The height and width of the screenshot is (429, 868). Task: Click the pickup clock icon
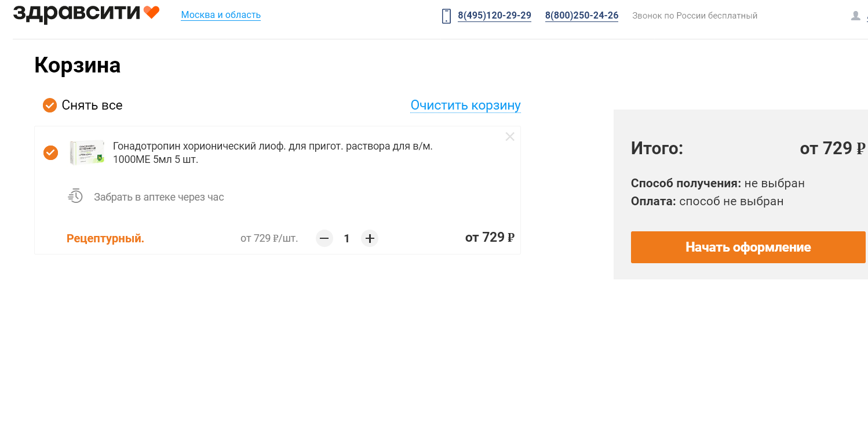pyautogui.click(x=75, y=196)
